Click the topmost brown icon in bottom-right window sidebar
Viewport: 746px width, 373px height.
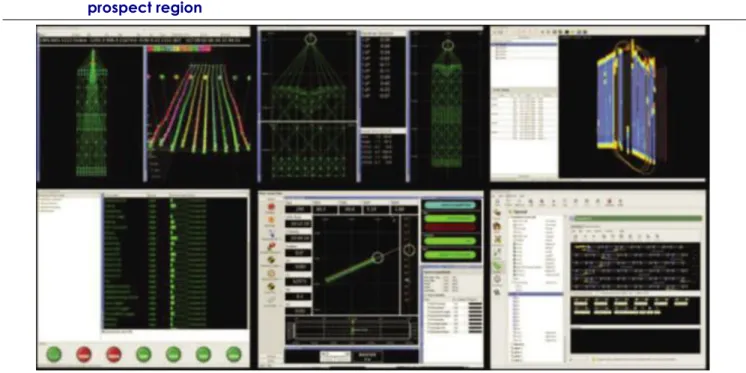[497, 213]
